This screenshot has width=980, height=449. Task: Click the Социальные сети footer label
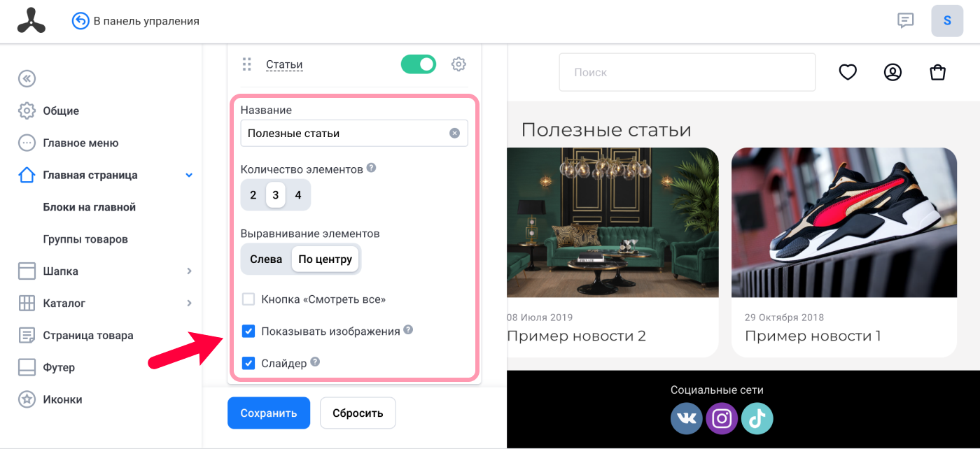tap(717, 390)
